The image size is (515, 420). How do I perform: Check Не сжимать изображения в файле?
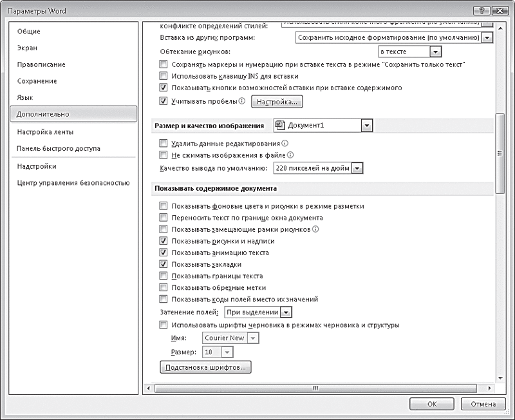(x=164, y=155)
